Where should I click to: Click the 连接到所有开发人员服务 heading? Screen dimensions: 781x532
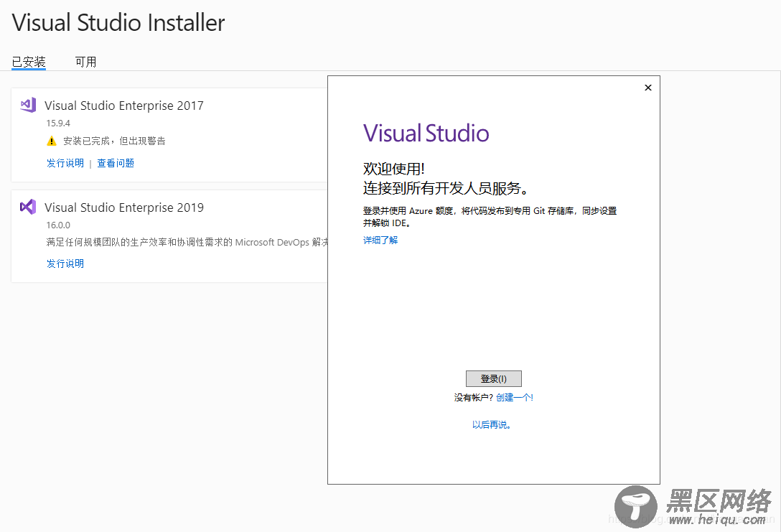point(446,188)
